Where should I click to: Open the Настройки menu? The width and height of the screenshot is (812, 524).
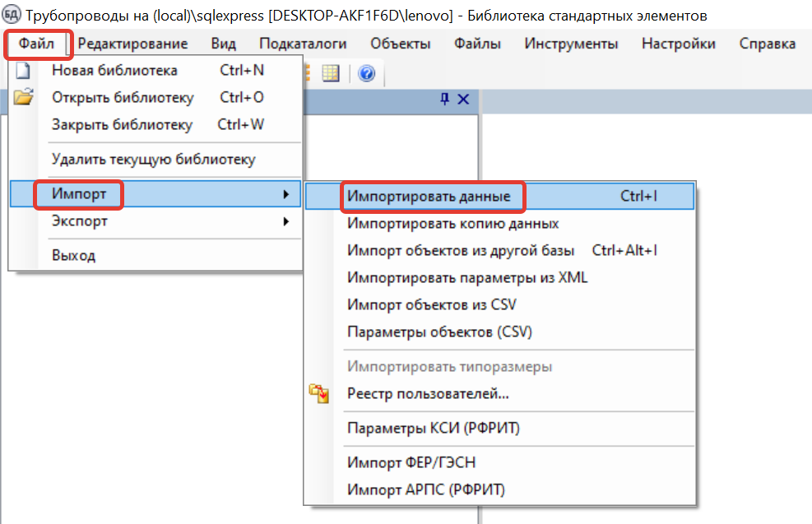pos(679,44)
